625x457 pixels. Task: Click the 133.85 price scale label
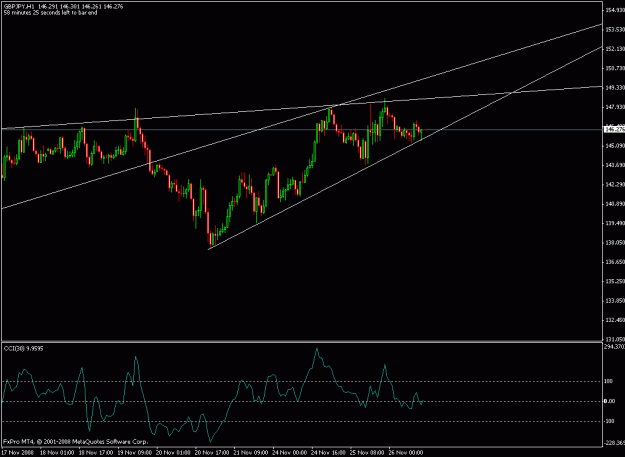point(615,300)
